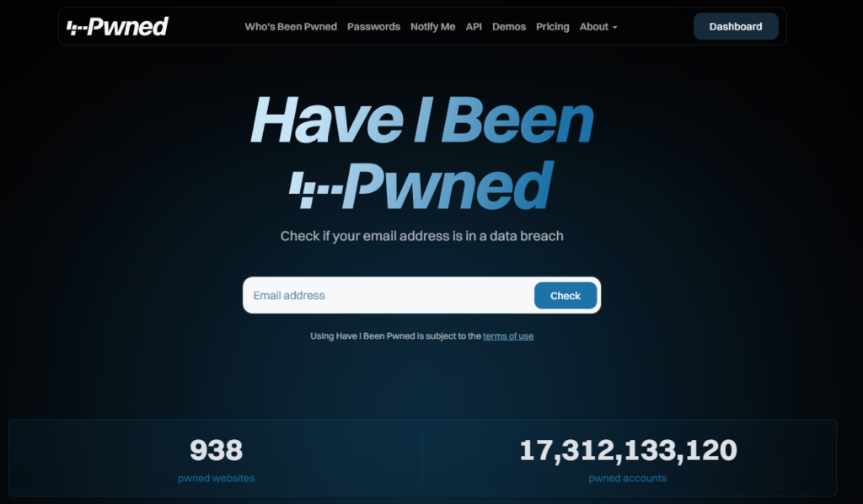Click the 17,312,133,120 accounts count
The image size is (863, 504).
tap(628, 450)
